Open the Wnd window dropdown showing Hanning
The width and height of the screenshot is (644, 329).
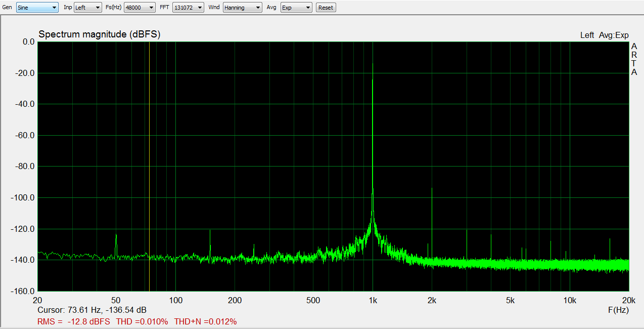(243, 8)
